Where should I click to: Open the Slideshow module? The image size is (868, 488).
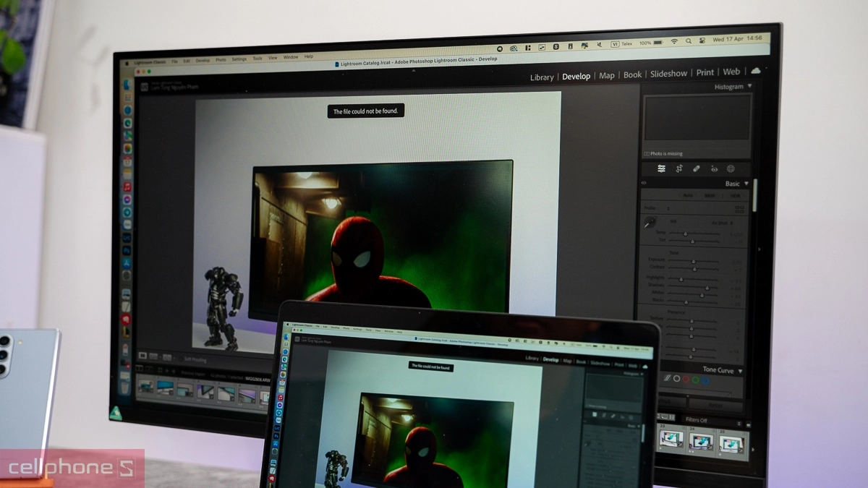[x=668, y=74]
